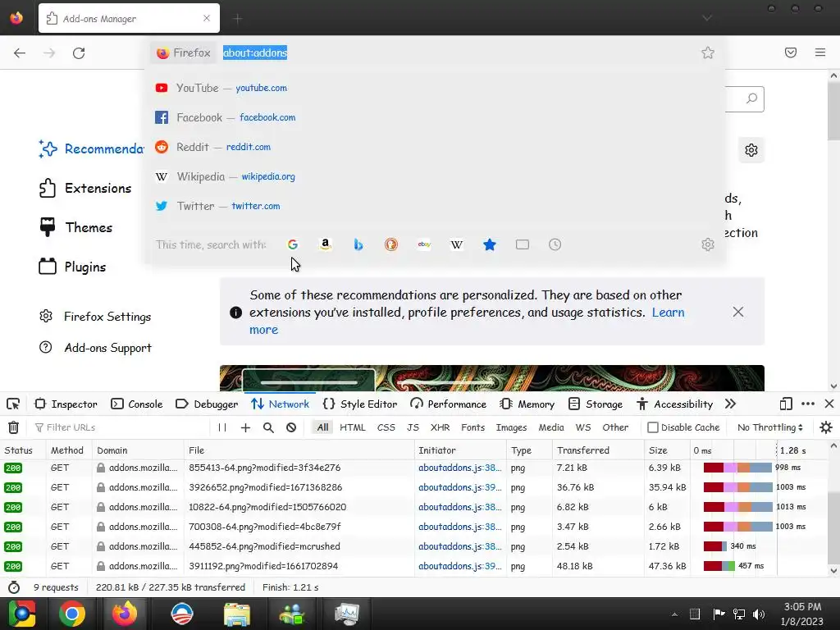840x630 pixels.
Task: Filter requests by HTML
Action: click(353, 427)
